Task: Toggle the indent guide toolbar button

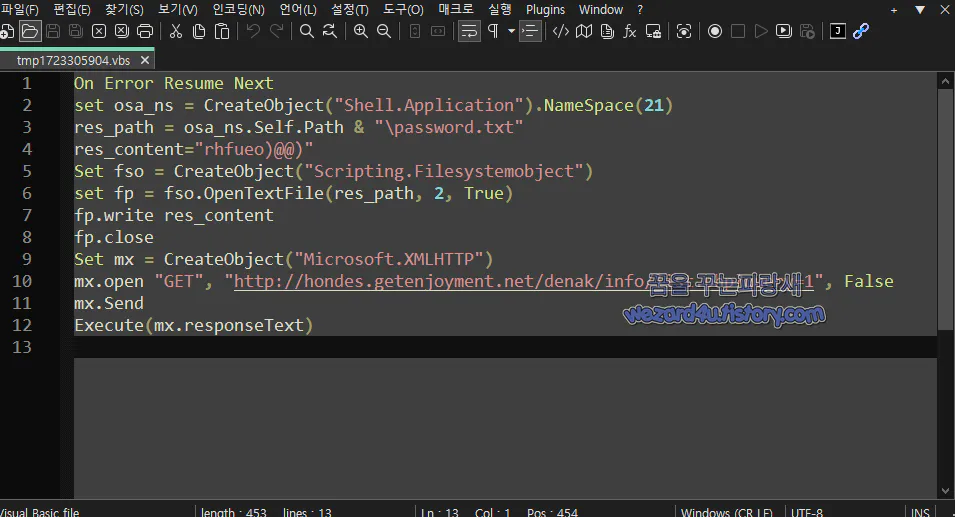Action: (530, 31)
